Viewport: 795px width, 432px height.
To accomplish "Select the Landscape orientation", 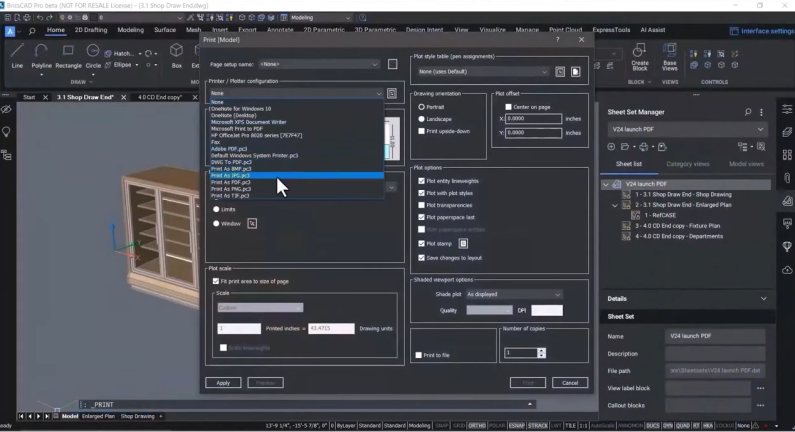I will [x=421, y=119].
